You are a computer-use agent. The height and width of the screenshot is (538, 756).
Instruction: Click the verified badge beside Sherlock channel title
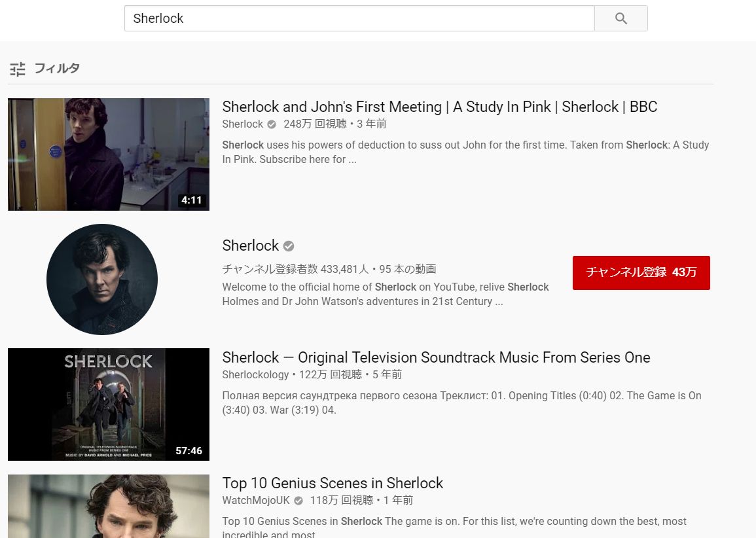(289, 246)
